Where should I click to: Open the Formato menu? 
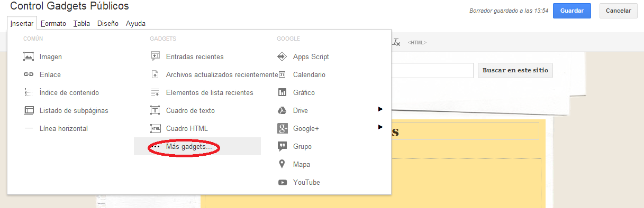53,23
